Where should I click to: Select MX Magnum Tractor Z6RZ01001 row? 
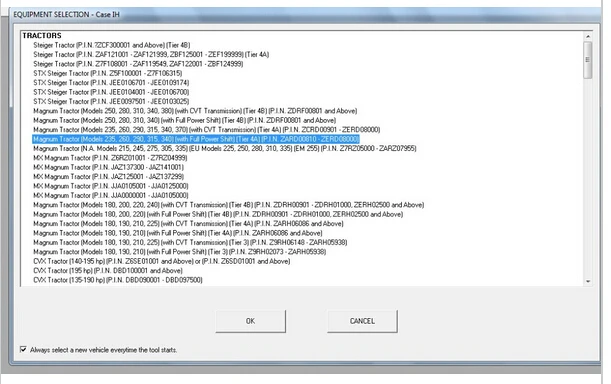(110, 158)
